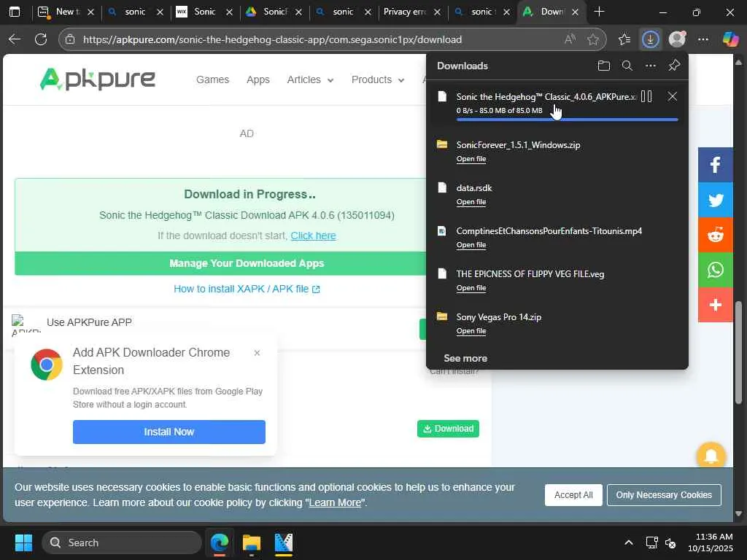Image resolution: width=747 pixels, height=560 pixels.
Task: Share page on Facebook
Action: click(x=715, y=165)
